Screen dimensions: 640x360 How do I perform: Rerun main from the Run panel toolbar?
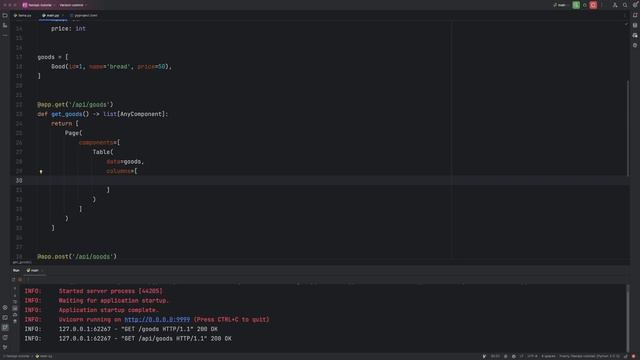click(x=13, y=280)
